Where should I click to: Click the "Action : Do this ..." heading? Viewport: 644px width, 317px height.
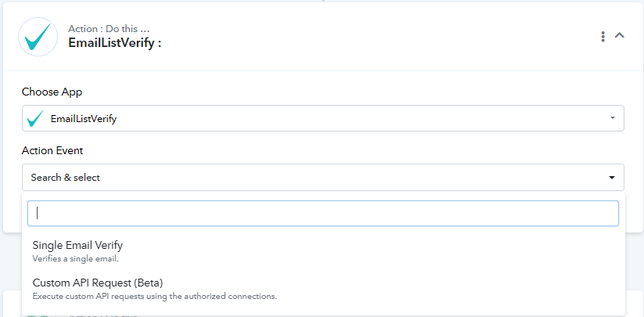click(x=109, y=29)
